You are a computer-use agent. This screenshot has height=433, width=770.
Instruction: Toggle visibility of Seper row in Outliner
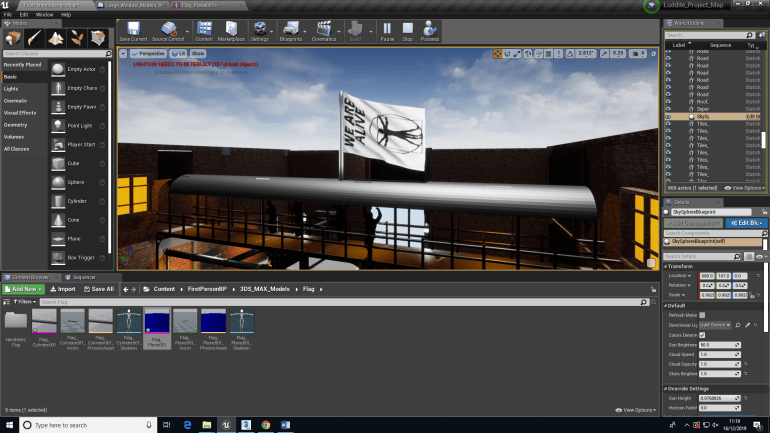(668, 109)
